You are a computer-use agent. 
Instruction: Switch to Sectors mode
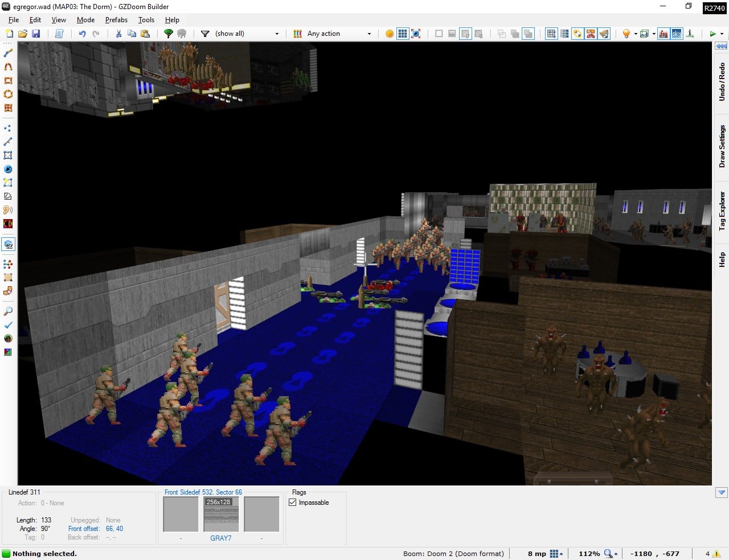click(8, 155)
